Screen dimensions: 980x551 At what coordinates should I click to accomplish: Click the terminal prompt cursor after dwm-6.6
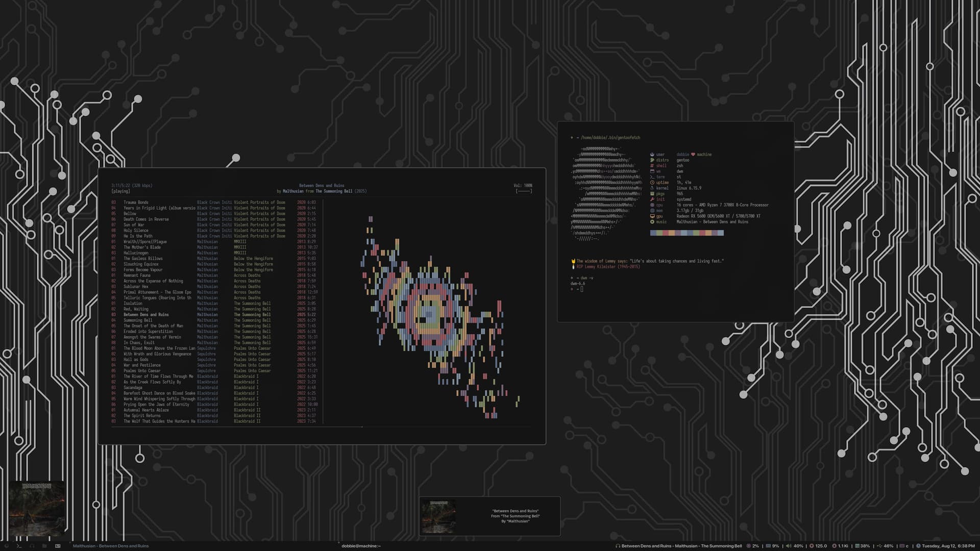tap(582, 289)
